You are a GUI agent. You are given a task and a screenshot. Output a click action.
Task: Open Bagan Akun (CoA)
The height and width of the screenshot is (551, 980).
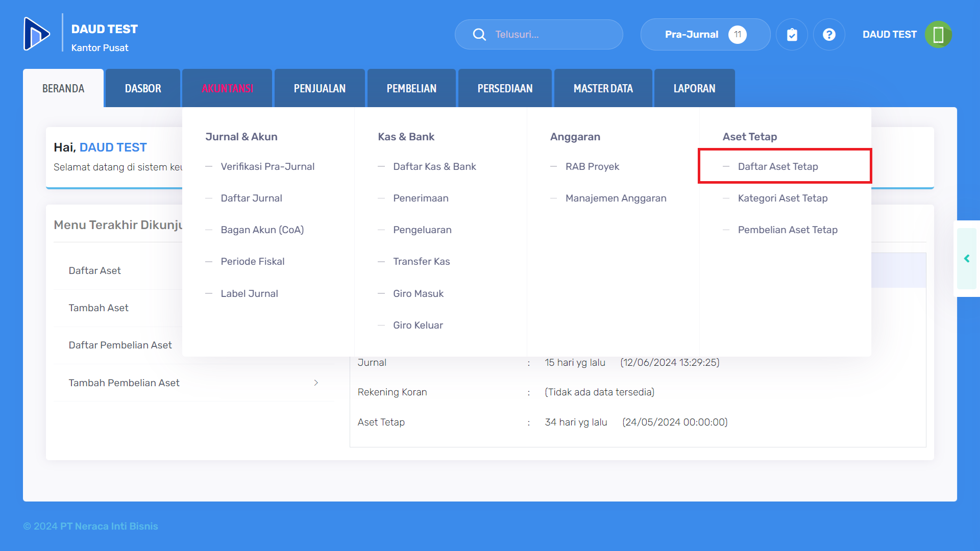tap(262, 230)
